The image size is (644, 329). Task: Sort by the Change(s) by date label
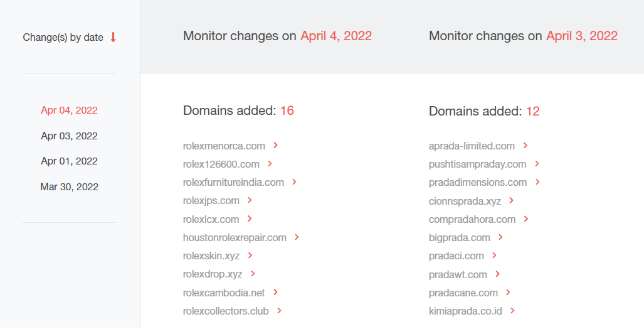[x=63, y=38]
